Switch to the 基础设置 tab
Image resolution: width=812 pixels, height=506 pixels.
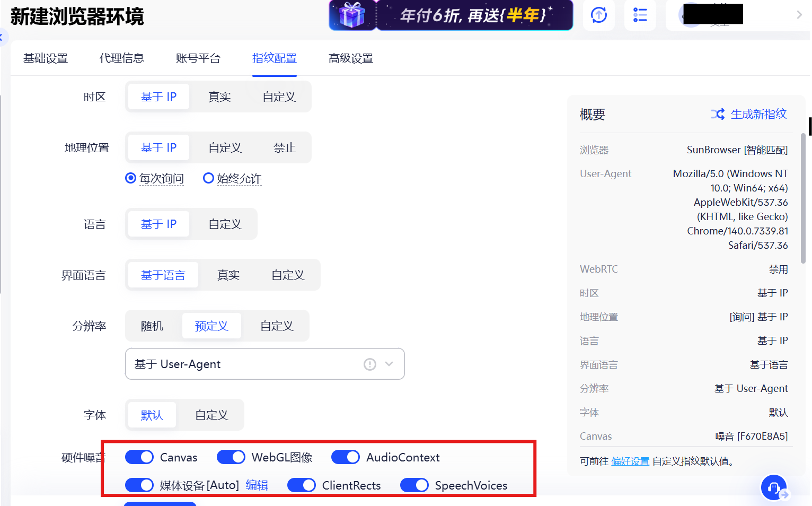click(x=46, y=58)
